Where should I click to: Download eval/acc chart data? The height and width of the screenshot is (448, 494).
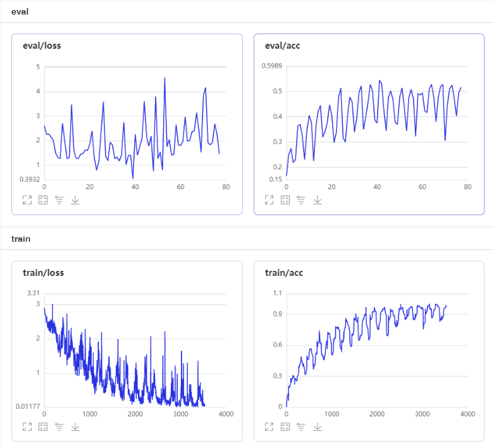click(x=318, y=200)
